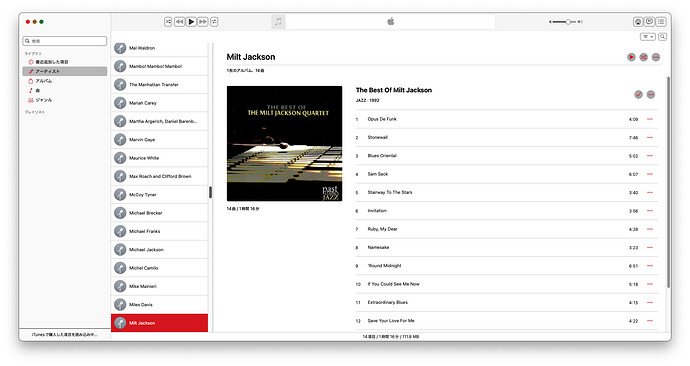Image resolution: width=690 pixels, height=366 pixels.
Task: Open more options for track Blues Oriental
Action: coord(650,156)
